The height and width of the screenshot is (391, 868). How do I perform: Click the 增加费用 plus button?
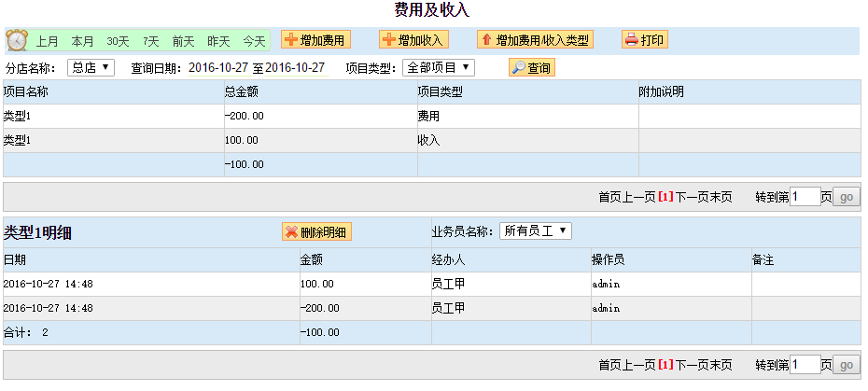pyautogui.click(x=315, y=40)
